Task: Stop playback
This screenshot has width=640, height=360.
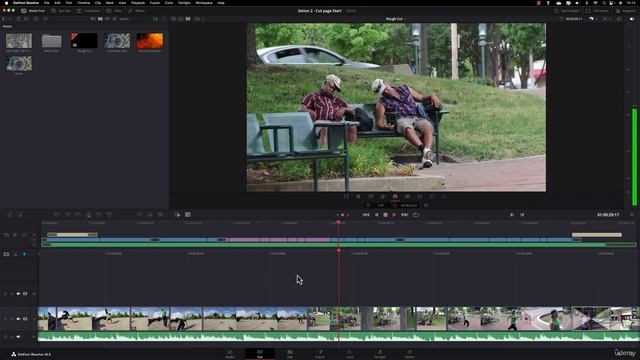Action: [385, 215]
